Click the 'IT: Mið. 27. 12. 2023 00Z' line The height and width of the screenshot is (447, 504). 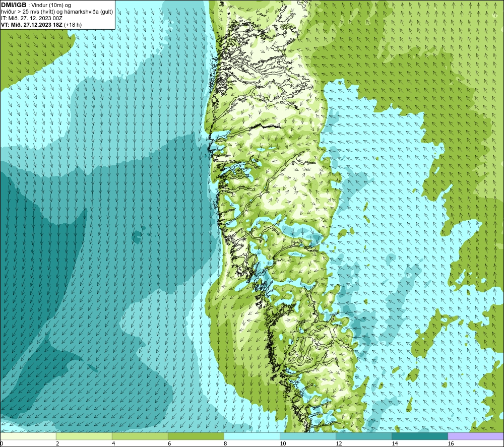[31, 18]
